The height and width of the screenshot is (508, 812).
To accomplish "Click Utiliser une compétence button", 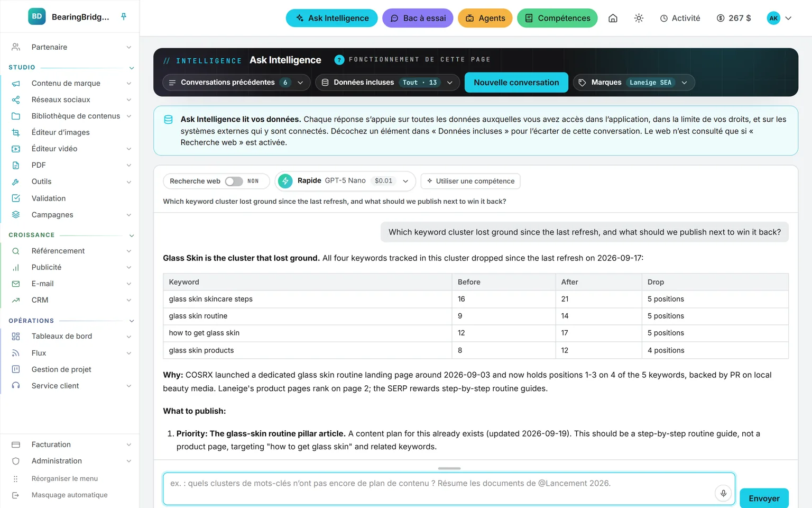I will pos(470,181).
